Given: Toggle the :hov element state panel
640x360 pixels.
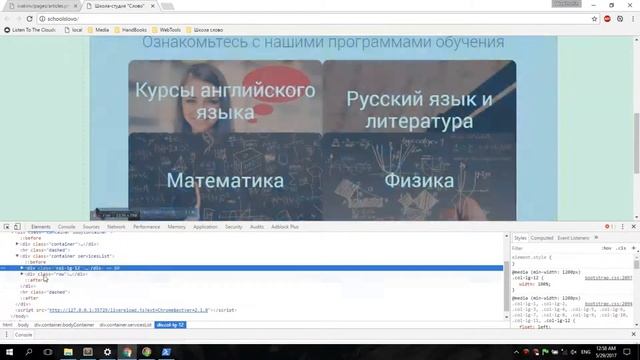Looking at the screenshot, I should 607,248.
